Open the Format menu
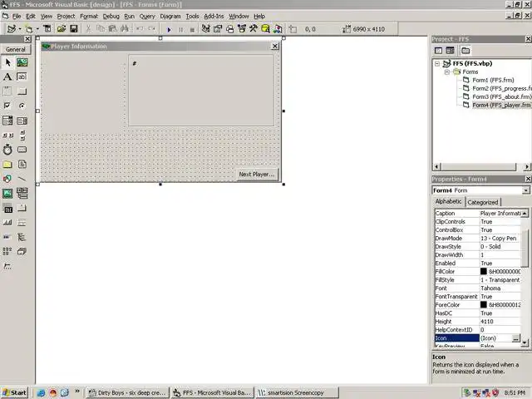Viewport: 532px width, 399px height. (89, 16)
